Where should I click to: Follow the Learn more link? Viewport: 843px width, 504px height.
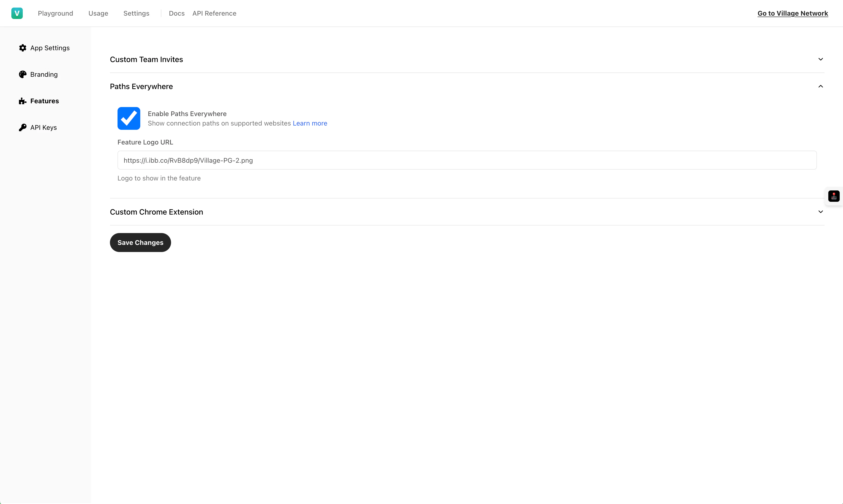(310, 123)
